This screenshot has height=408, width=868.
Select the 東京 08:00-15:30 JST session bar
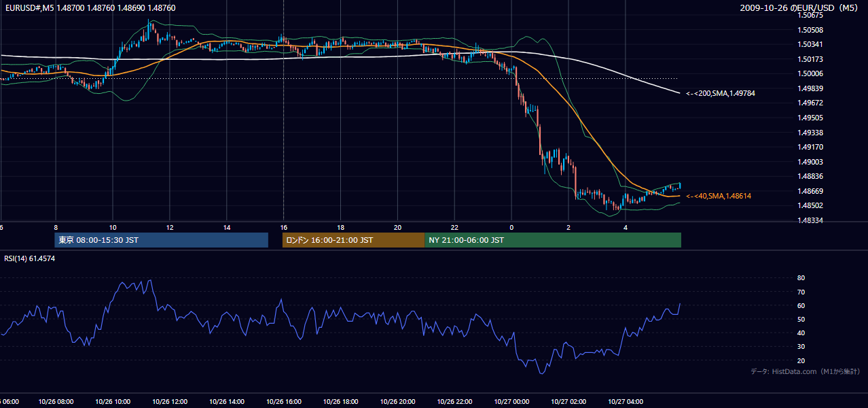pyautogui.click(x=162, y=240)
